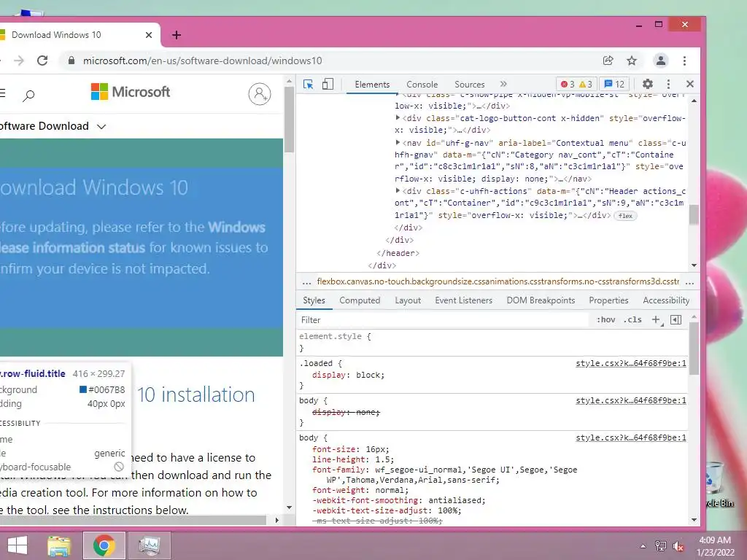Click the line-height 1.5 declaration

[x=353, y=459]
